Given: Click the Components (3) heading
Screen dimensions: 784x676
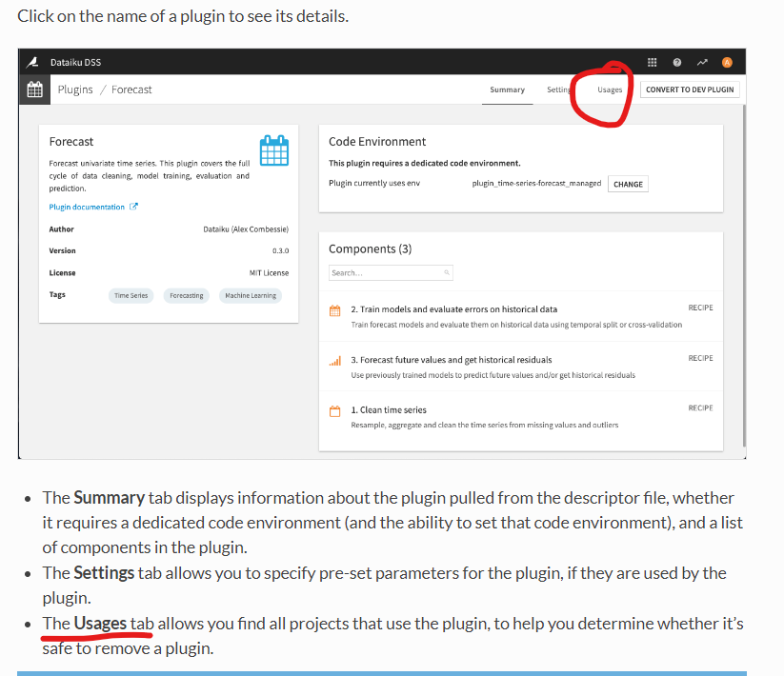Looking at the screenshot, I should (370, 249).
